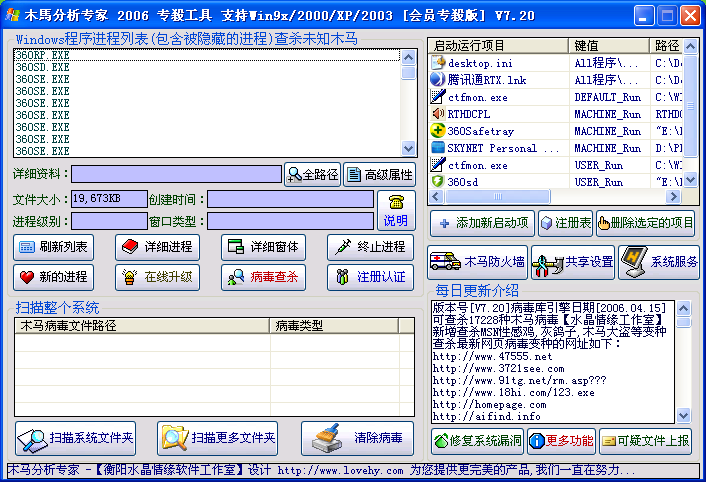706x482 pixels.
Task: Terminate process with 终止进程 button
Action: click(370, 247)
